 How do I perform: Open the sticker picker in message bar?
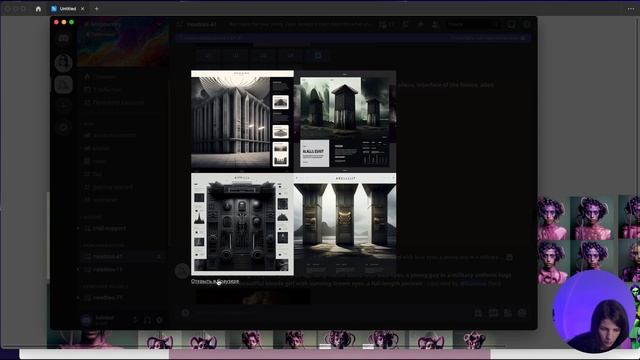[x=508, y=313]
